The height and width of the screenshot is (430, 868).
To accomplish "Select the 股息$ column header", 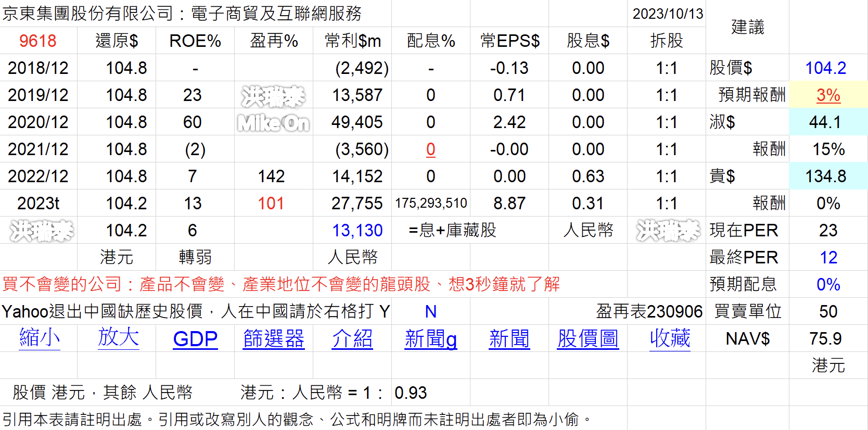I will [x=588, y=41].
